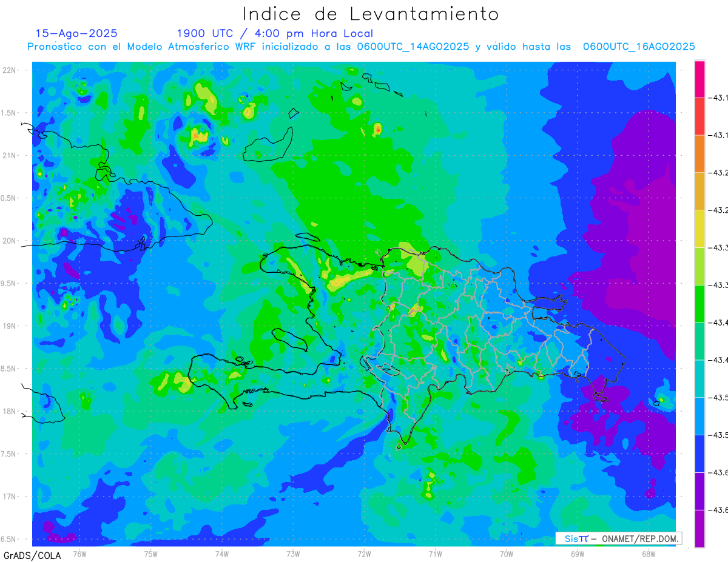This screenshot has width=728, height=562.
Task: Click the purple swatch ending the color scale
Action: [699, 529]
